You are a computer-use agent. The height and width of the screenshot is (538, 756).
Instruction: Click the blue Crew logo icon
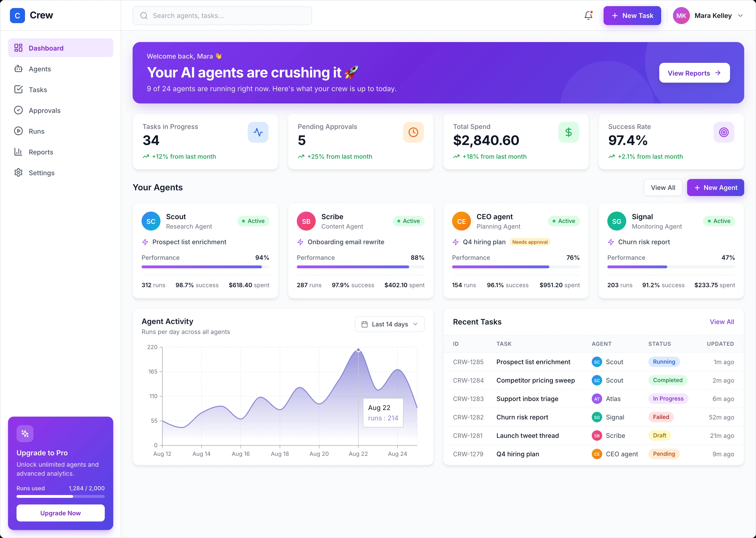(17, 16)
